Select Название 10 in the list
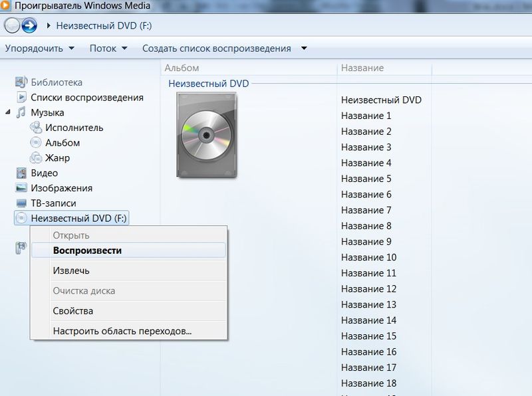The height and width of the screenshot is (396, 532). 369,257
